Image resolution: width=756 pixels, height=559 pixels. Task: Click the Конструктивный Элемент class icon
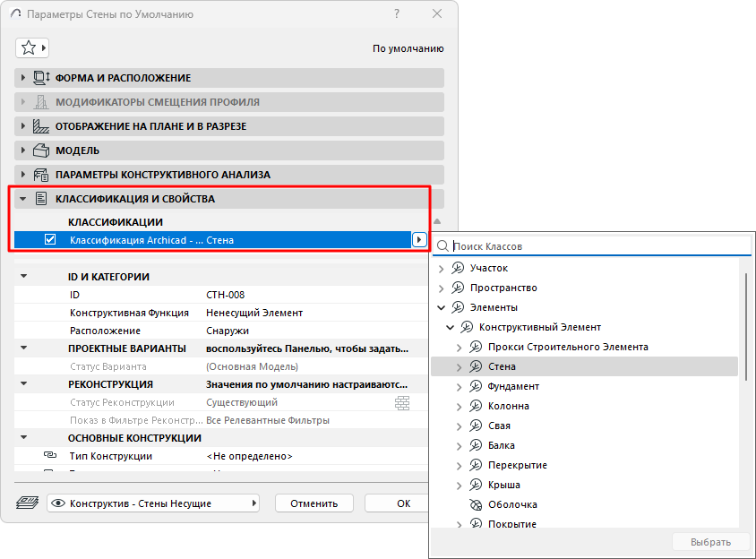click(467, 327)
